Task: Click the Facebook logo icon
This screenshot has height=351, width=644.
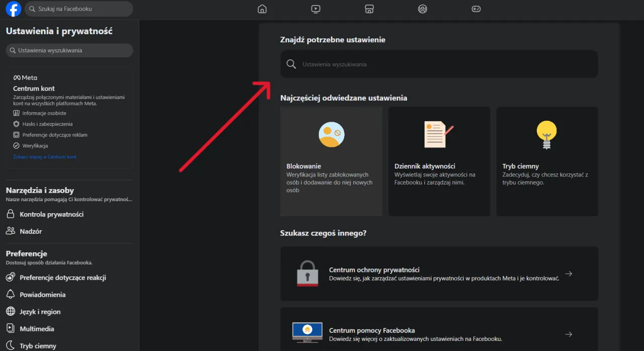Action: (14, 9)
